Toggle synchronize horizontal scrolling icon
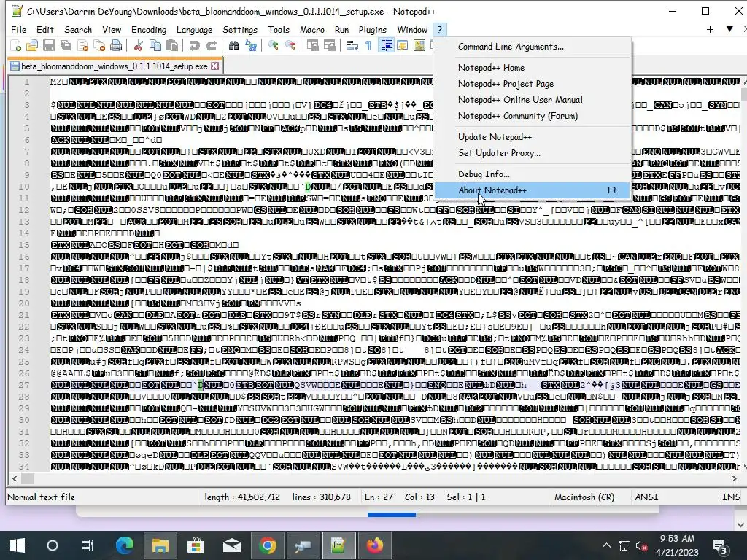Image resolution: width=747 pixels, height=560 pixels. point(329,46)
